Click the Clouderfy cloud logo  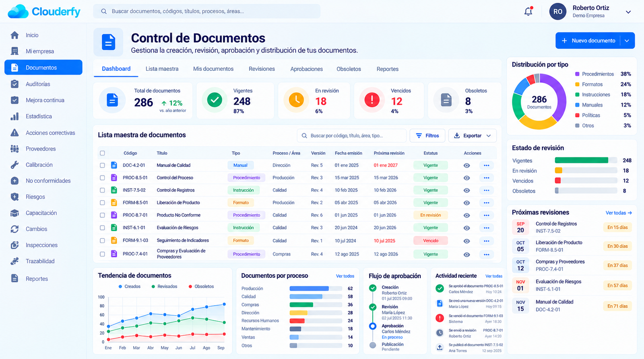(x=18, y=11)
